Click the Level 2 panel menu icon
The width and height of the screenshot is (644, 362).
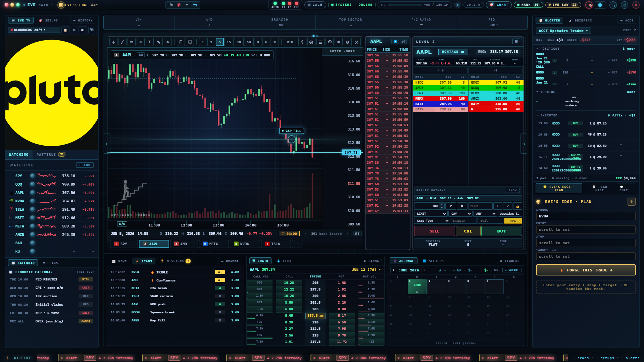(516, 42)
